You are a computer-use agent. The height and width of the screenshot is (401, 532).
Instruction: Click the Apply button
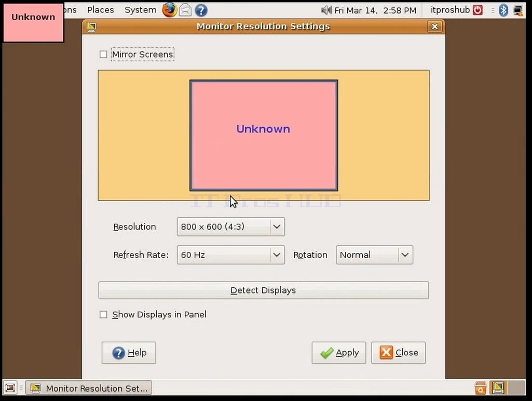pos(338,353)
